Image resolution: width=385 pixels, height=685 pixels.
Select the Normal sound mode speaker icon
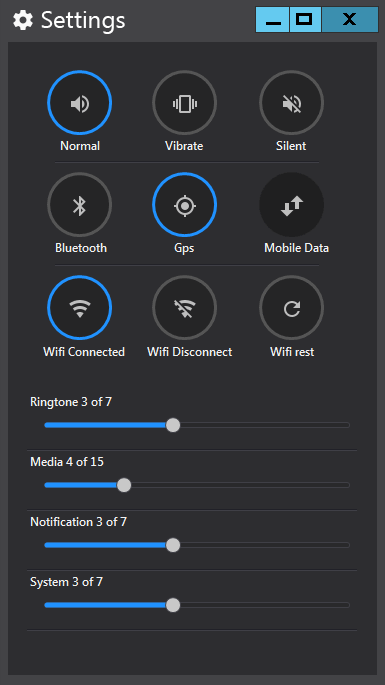pyautogui.click(x=80, y=103)
